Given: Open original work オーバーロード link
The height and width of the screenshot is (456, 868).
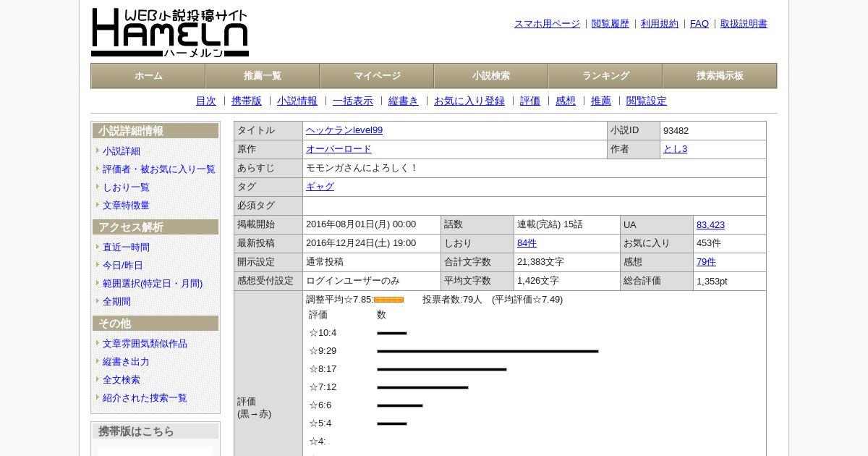Looking at the screenshot, I should (x=339, y=149).
